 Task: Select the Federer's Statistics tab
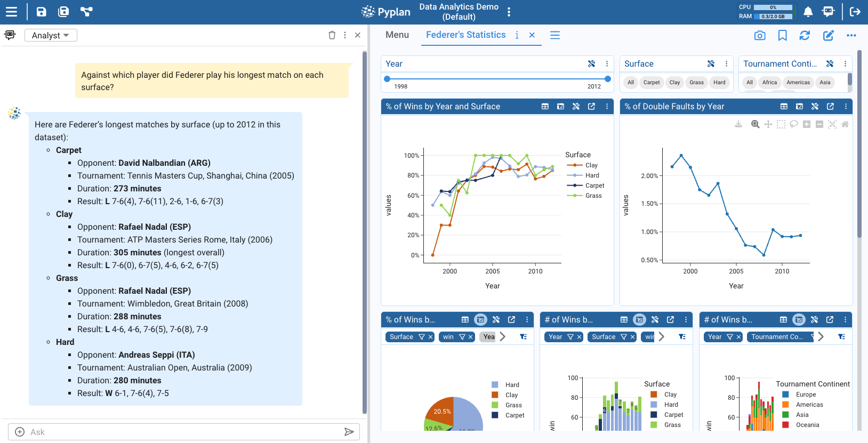click(x=465, y=35)
